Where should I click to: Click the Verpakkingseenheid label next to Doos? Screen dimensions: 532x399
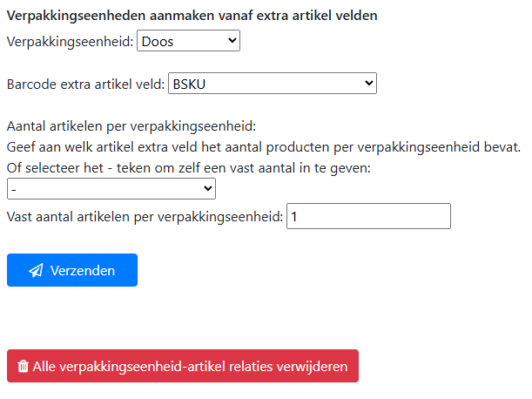point(71,41)
